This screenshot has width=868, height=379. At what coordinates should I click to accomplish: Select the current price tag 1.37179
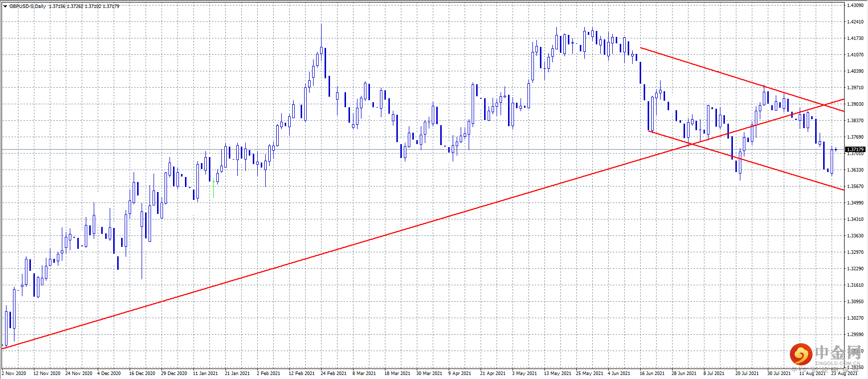[x=855, y=149]
